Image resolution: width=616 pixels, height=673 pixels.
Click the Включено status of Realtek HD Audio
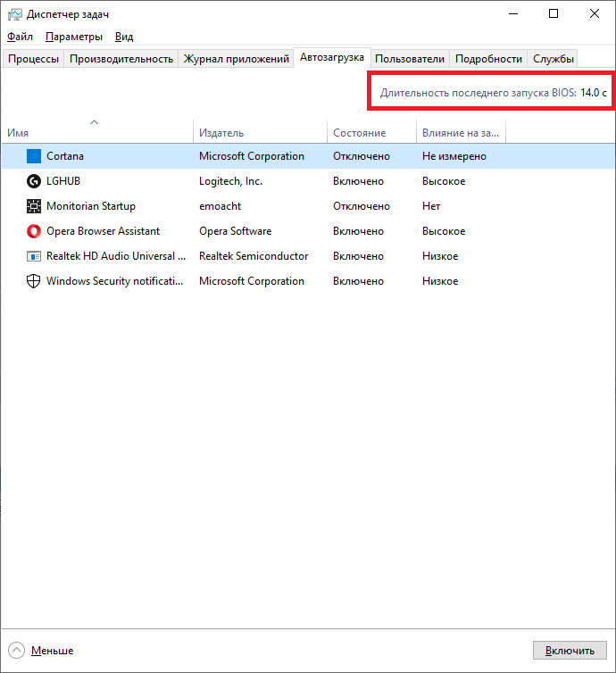click(358, 256)
